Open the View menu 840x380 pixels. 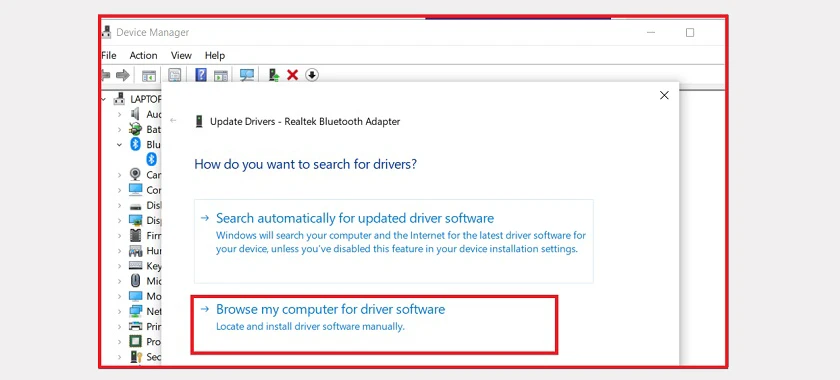click(x=181, y=55)
